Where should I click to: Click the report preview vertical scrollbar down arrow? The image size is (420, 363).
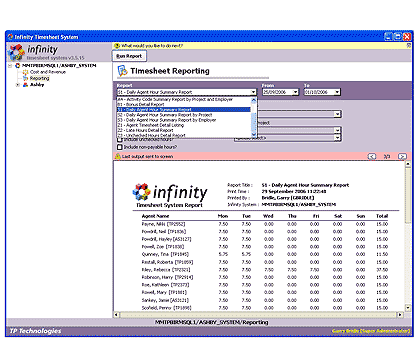tap(408, 308)
